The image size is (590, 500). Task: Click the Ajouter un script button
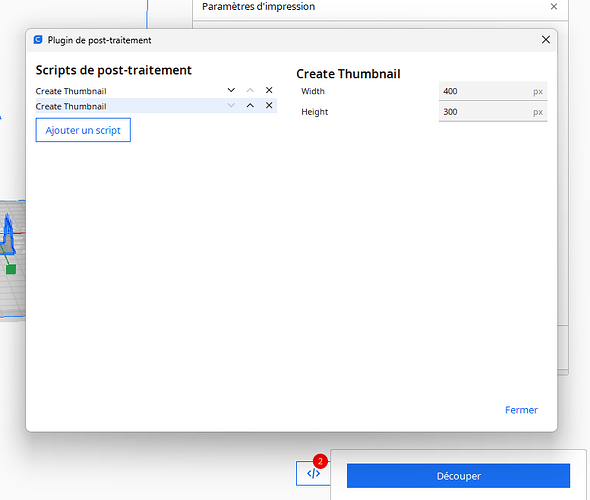tap(83, 130)
